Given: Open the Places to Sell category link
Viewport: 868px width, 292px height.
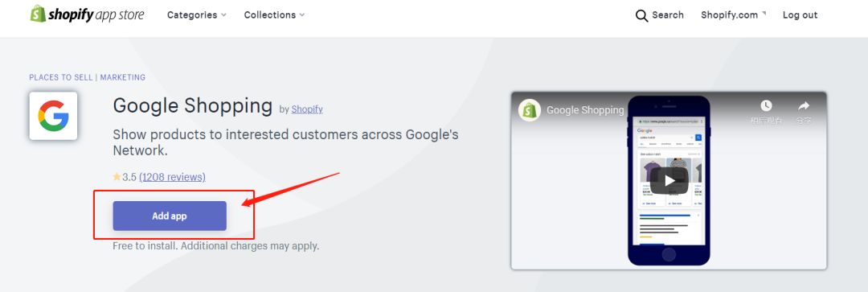Looking at the screenshot, I should coord(61,77).
